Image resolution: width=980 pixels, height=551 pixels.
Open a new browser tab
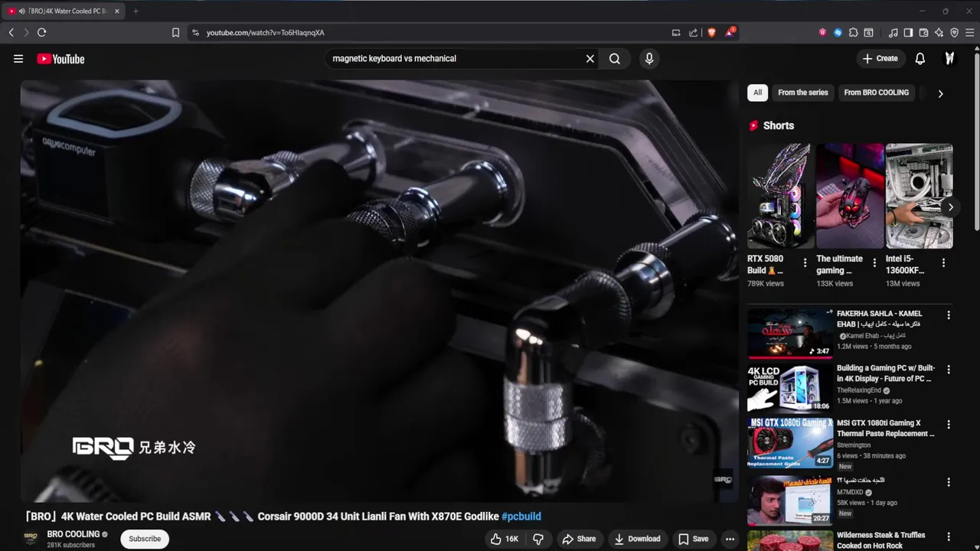coord(136,11)
